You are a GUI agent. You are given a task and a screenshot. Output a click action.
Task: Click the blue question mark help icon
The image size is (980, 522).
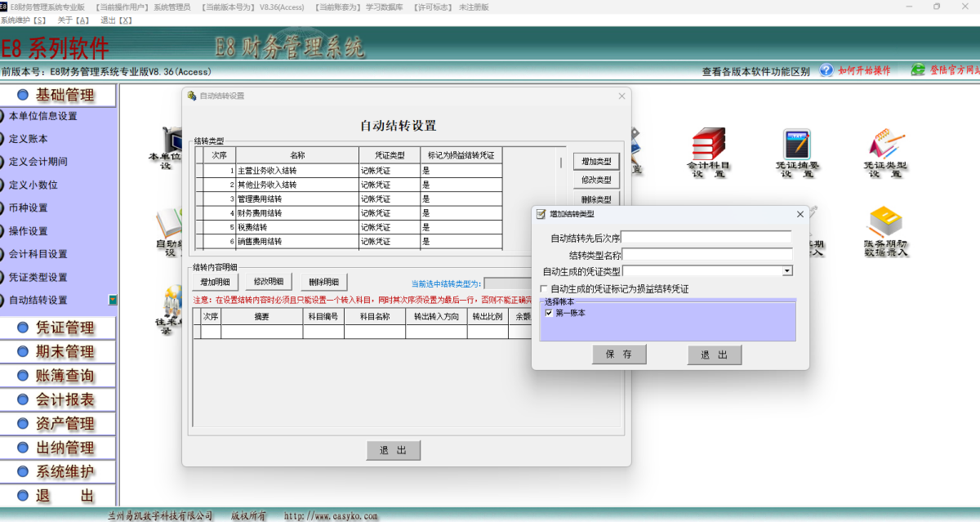[826, 70]
